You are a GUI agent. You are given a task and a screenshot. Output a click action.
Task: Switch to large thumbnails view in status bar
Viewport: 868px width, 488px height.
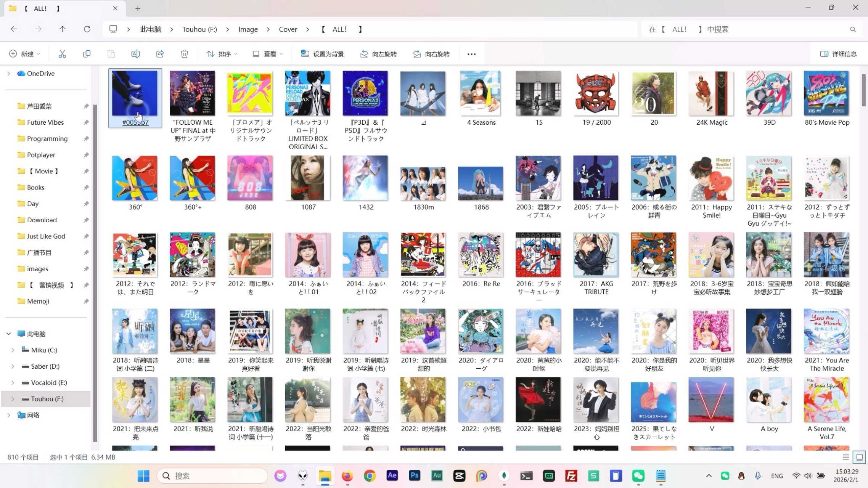click(859, 457)
